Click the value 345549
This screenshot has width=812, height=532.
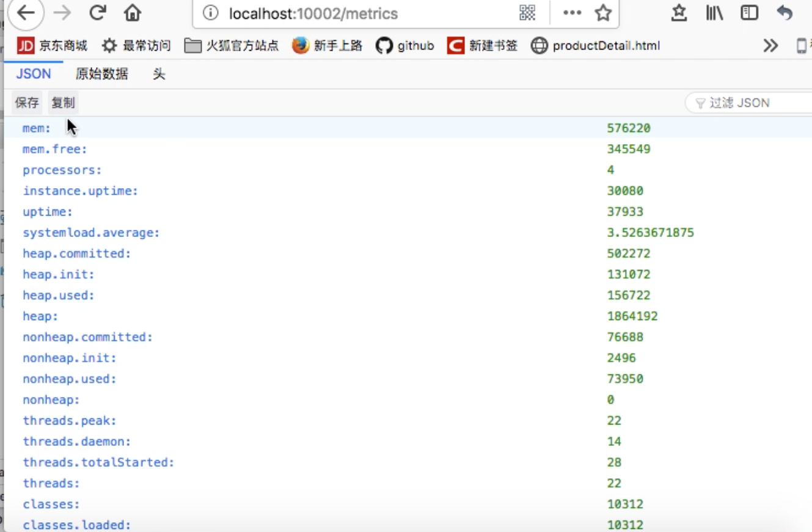click(629, 149)
